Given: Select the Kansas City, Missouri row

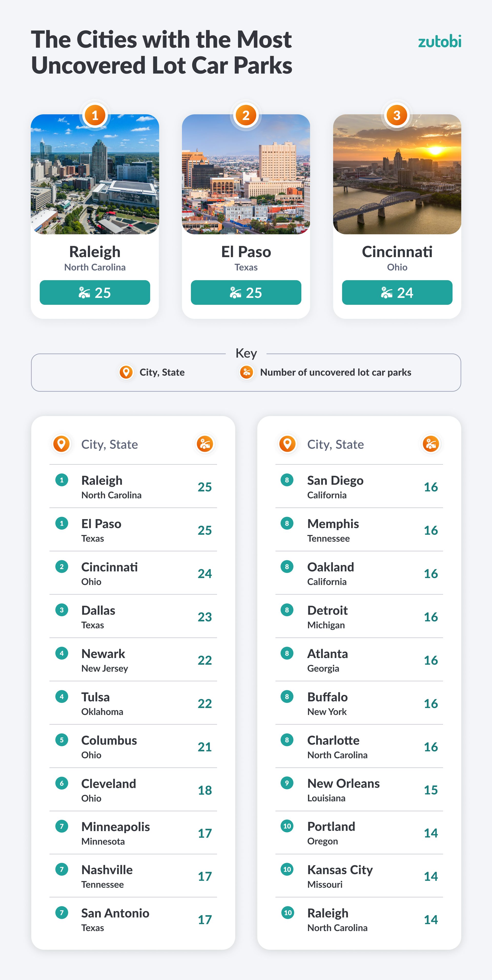Looking at the screenshot, I should [359, 876].
